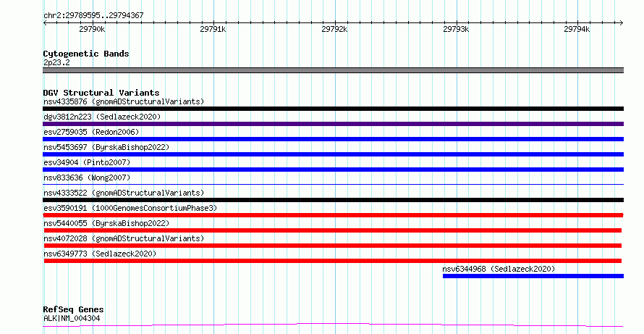
Task: Click the 2p23.2 band label
Action: [56, 62]
